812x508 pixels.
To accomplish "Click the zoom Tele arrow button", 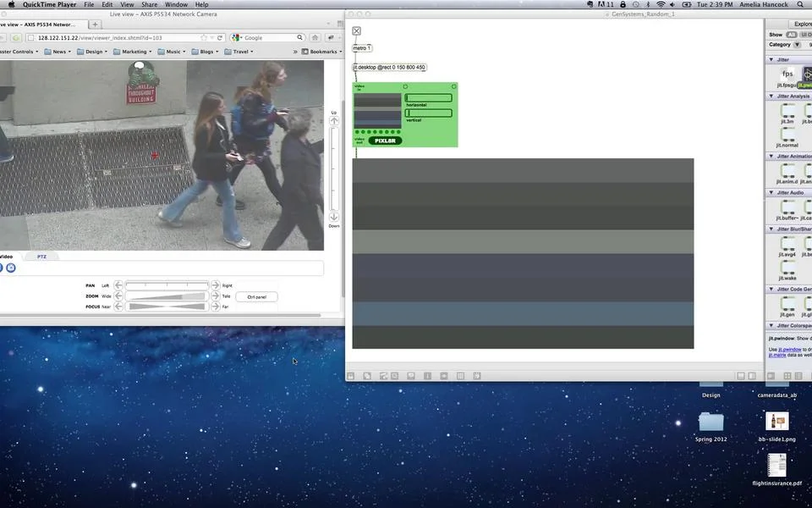I will tap(215, 296).
